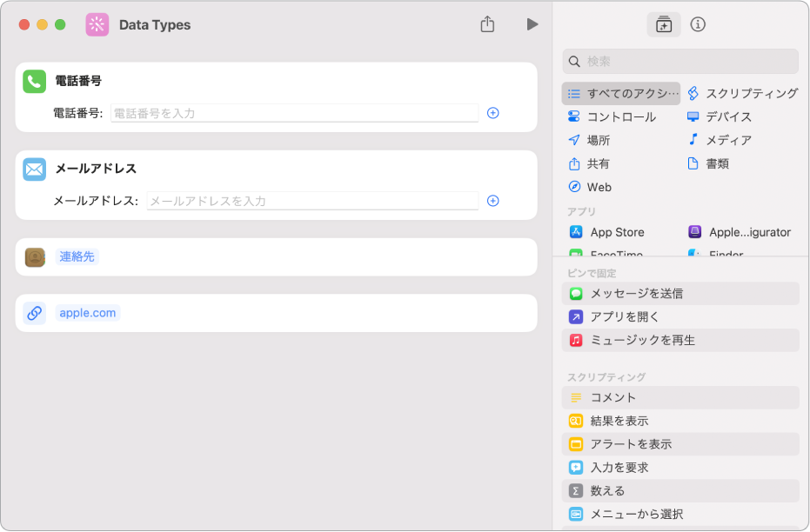
Task: Focus the 電話番号を入力 input field
Action: pos(294,113)
